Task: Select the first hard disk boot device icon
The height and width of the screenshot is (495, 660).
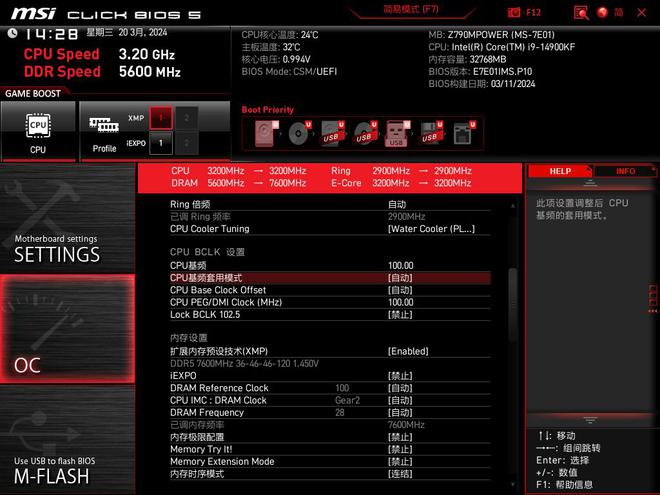Action: pyautogui.click(x=267, y=133)
